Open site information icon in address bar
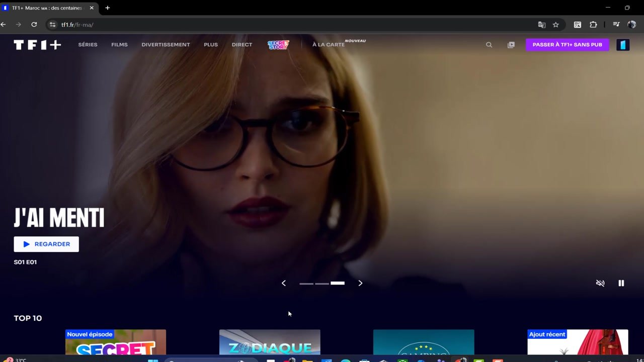Image resolution: width=644 pixels, height=362 pixels. [52, 25]
